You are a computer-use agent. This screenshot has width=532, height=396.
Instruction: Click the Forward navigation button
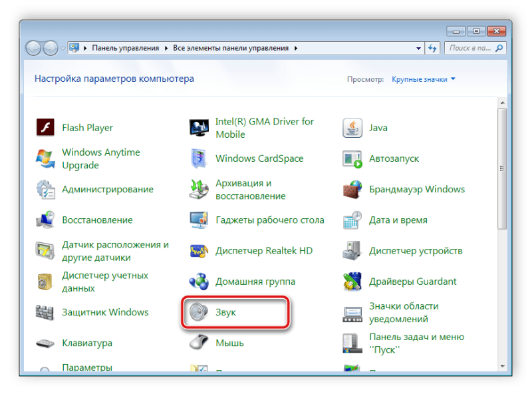click(x=51, y=48)
